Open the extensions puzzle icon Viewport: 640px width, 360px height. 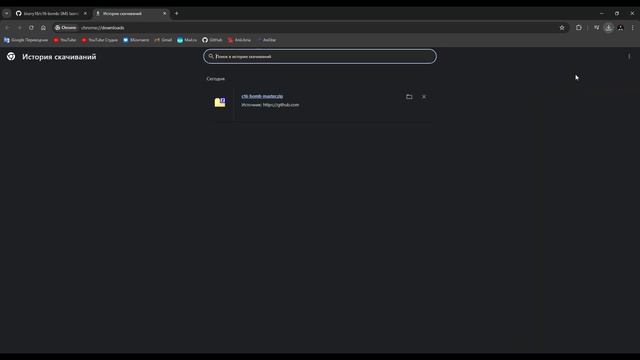(x=579, y=28)
